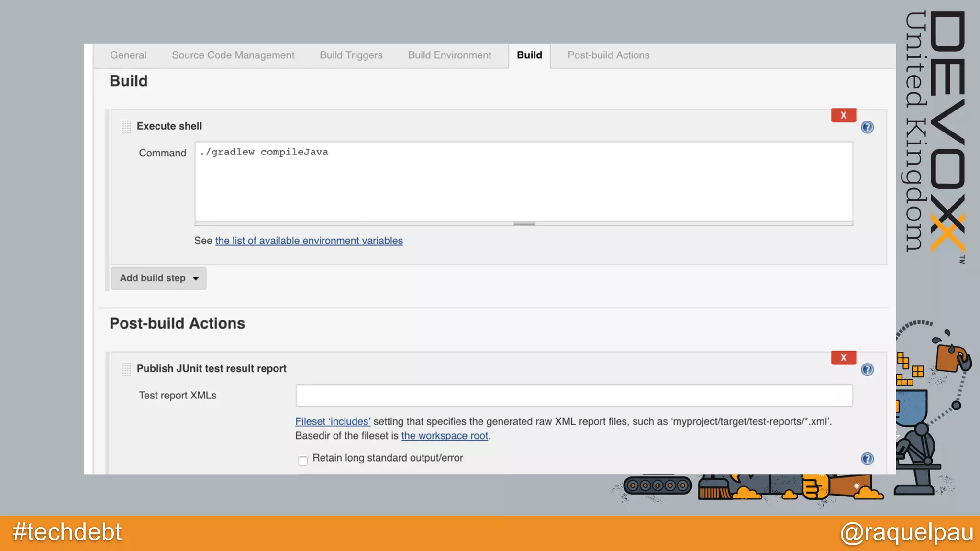980x551 pixels.
Task: Open the available environment variables link
Action: tap(309, 241)
